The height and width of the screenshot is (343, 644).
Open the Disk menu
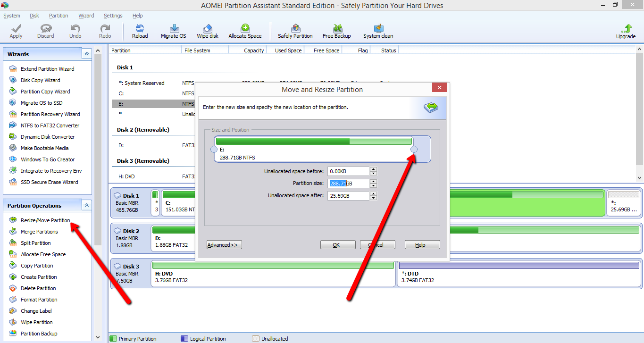click(34, 16)
